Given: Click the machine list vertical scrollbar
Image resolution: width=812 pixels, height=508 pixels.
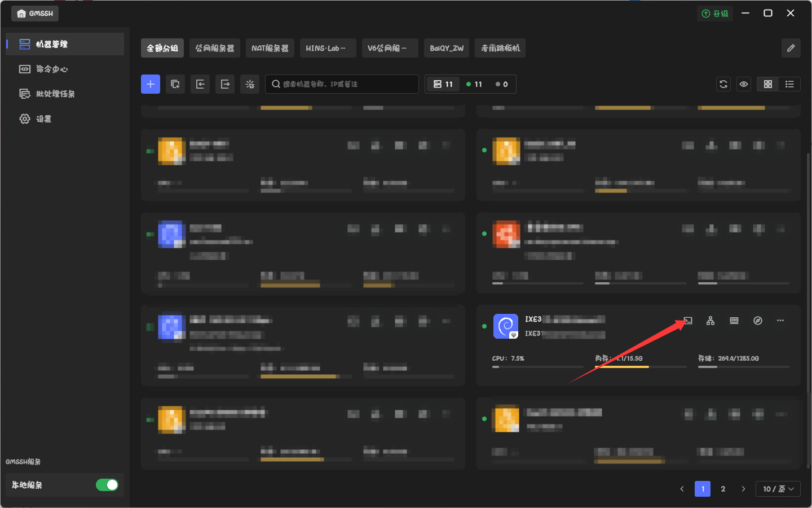Looking at the screenshot, I should tap(809, 310).
